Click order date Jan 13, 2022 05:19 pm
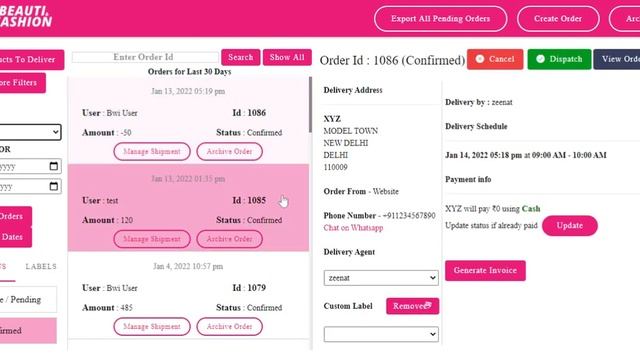This screenshot has height=360, width=640. point(188,91)
